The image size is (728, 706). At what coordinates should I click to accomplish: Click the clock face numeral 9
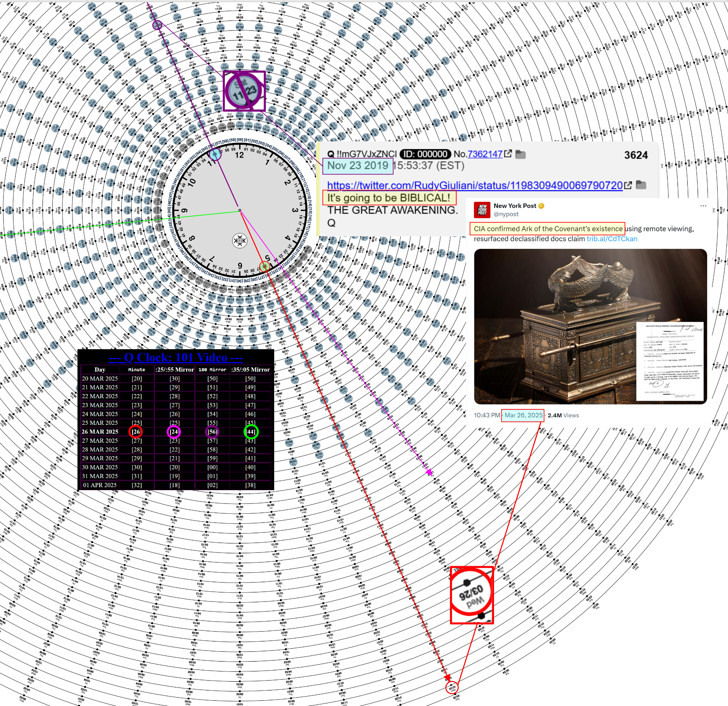click(185, 211)
